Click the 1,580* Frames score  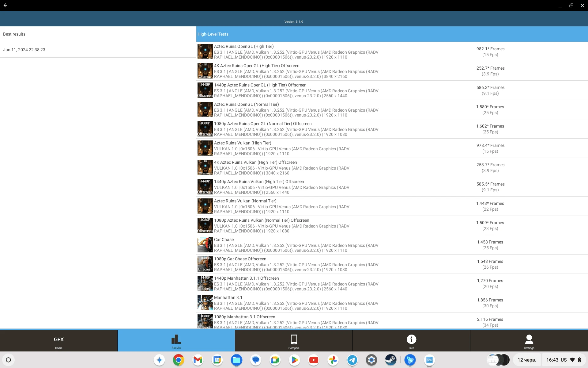coord(490,107)
